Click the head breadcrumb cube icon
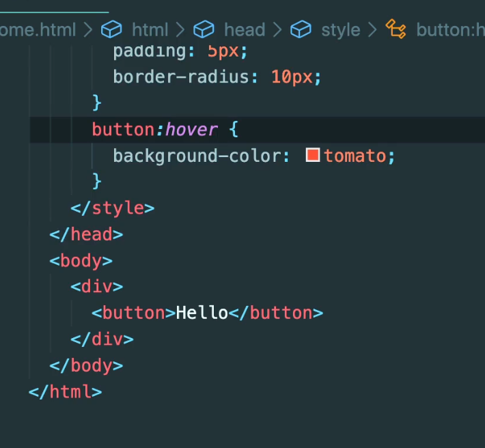Viewport: 485px width, 448px height. pos(204,29)
